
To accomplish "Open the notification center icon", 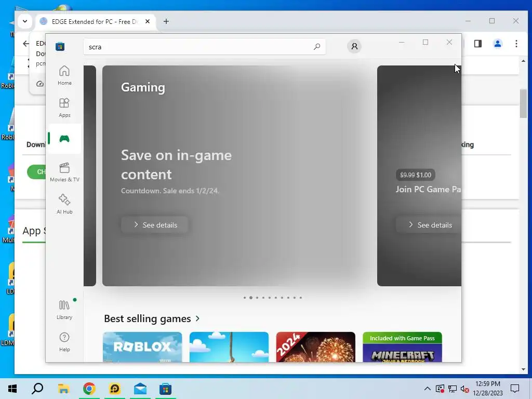I will [x=515, y=389].
